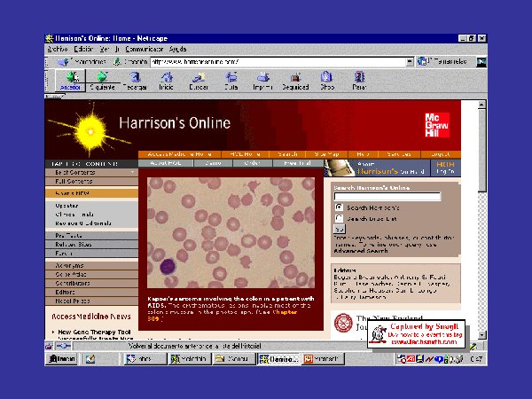The width and height of the screenshot is (532, 399).
Task: Open the Windows Inicio start button
Action: [x=61, y=358]
